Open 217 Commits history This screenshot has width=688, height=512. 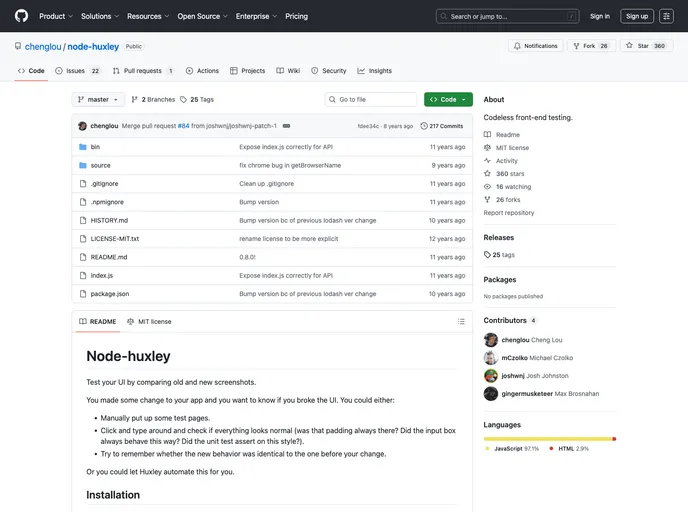442,126
